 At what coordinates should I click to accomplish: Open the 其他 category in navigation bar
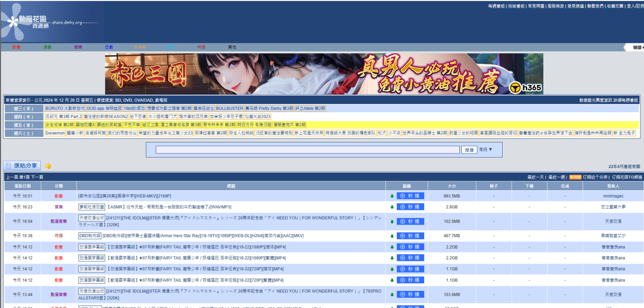pyautogui.click(x=232, y=47)
